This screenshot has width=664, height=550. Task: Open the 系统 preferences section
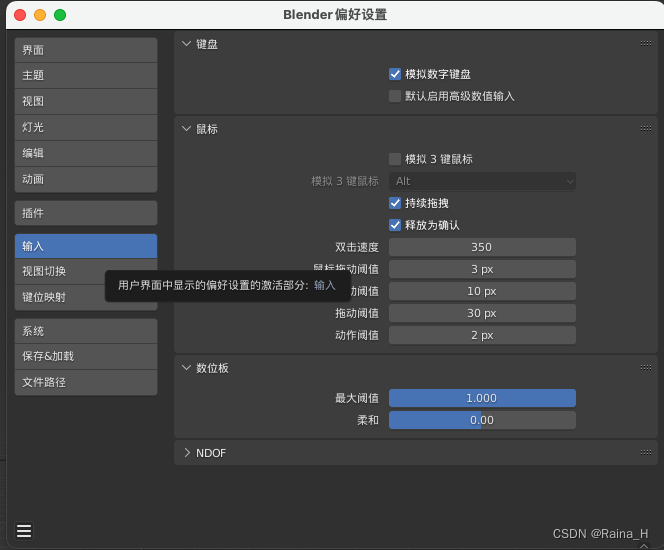(x=86, y=331)
